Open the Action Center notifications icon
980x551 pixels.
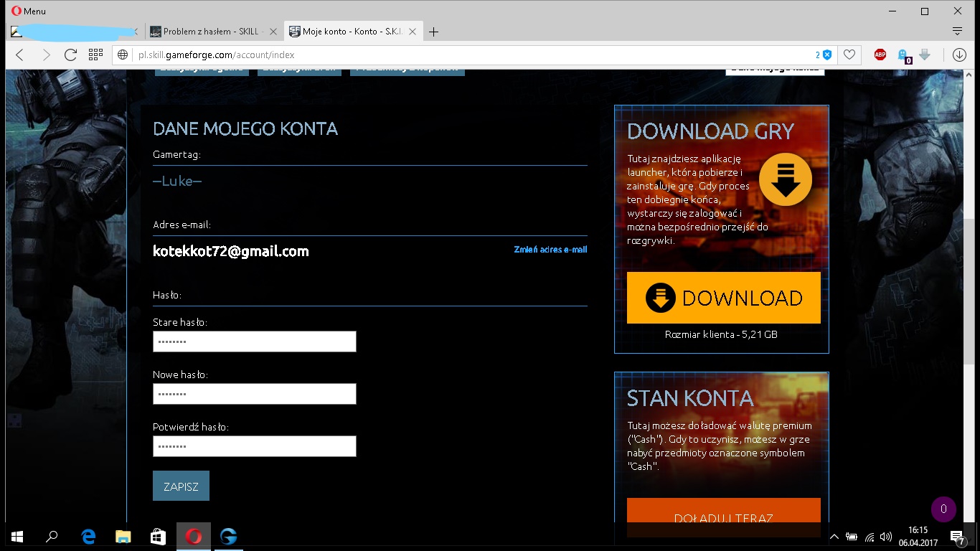click(958, 537)
